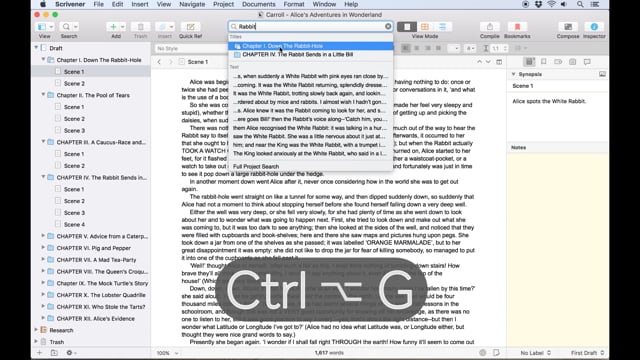
Task: Select justified text alignment button
Action: click(x=438, y=48)
